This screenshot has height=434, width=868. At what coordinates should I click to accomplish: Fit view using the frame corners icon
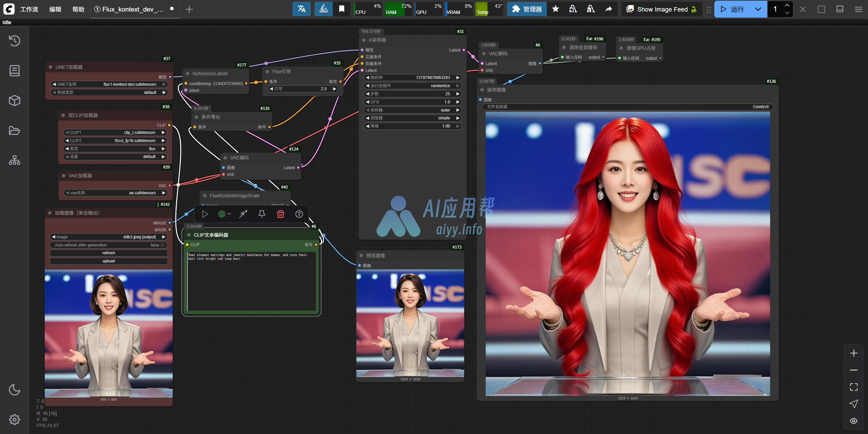point(854,387)
